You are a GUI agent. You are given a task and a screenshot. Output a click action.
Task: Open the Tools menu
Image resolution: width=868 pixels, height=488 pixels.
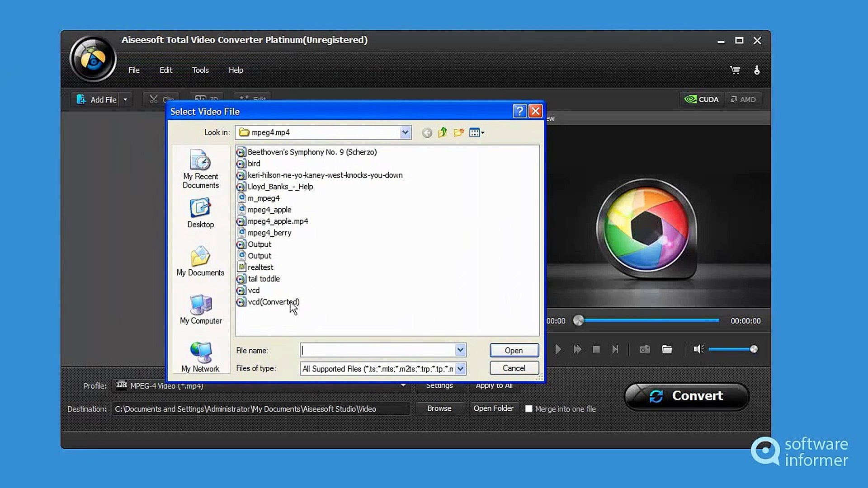point(200,70)
